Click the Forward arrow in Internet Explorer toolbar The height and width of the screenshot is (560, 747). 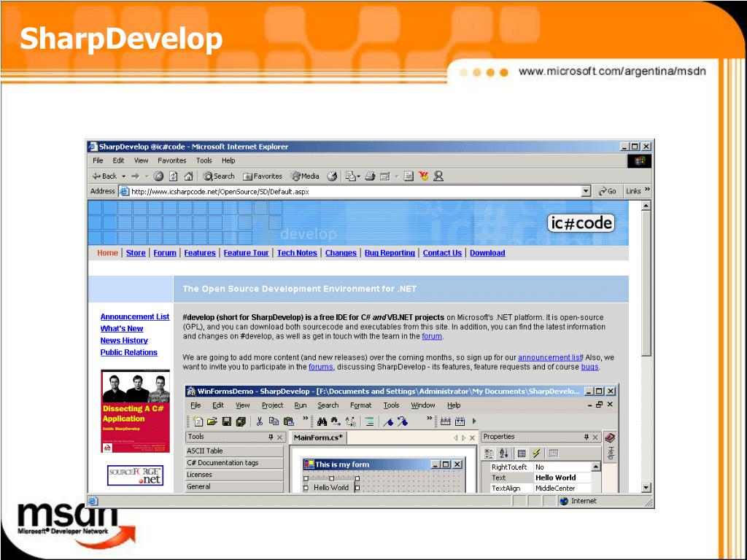point(135,176)
